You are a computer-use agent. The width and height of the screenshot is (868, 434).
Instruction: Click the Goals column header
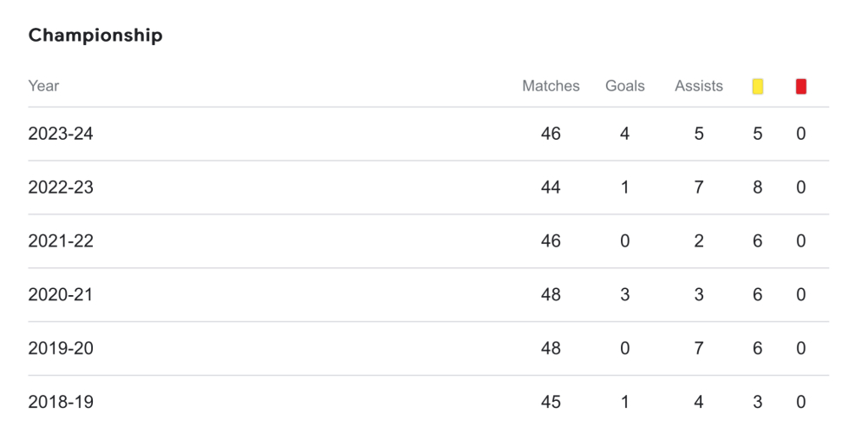click(625, 86)
